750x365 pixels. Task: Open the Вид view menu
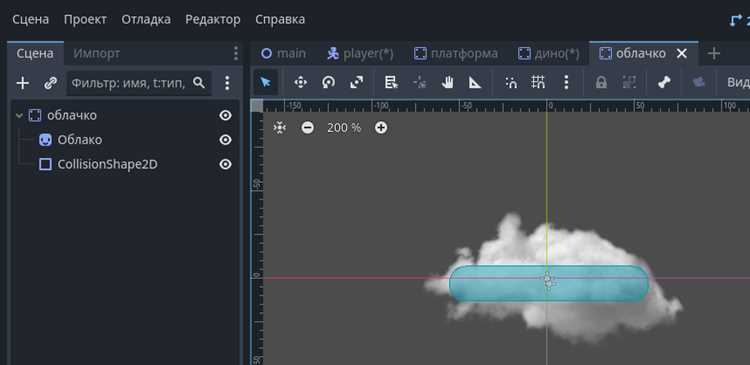(738, 83)
